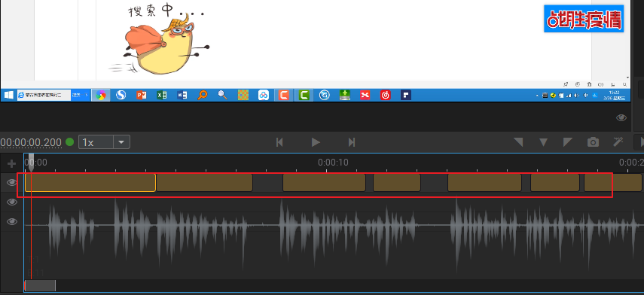Click the camera snapshot icon
The width and height of the screenshot is (644, 295).
coord(593,142)
